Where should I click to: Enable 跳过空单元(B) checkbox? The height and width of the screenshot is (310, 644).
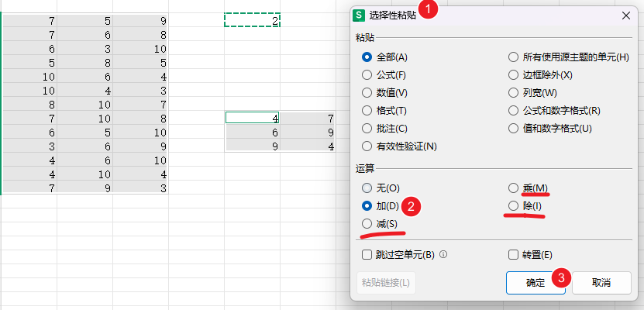pyautogui.click(x=367, y=254)
